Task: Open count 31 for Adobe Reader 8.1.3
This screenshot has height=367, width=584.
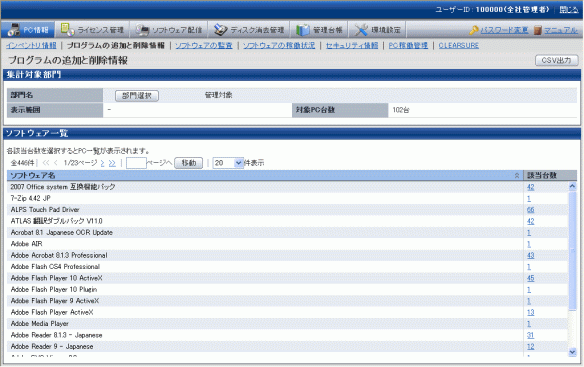Action: tap(531, 335)
